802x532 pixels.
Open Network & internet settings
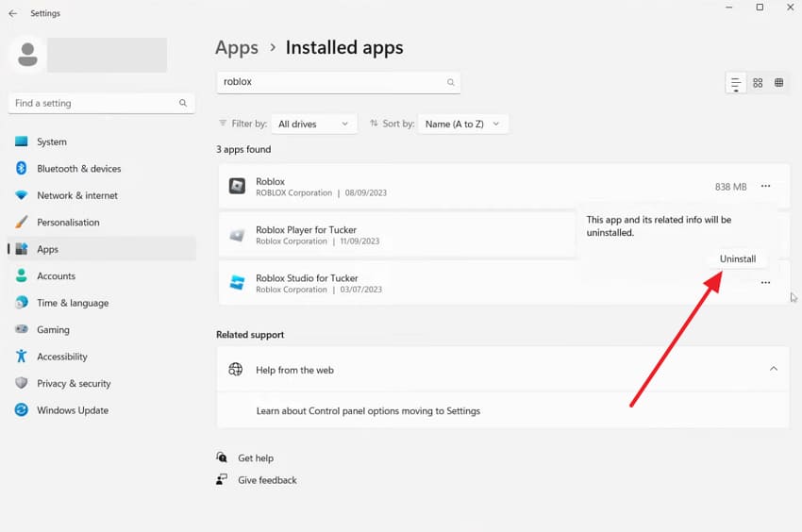101,195
